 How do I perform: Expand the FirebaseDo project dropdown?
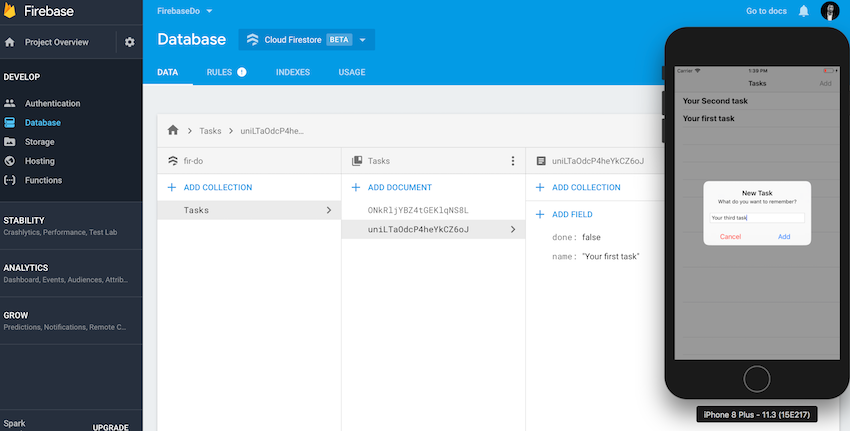pos(210,11)
